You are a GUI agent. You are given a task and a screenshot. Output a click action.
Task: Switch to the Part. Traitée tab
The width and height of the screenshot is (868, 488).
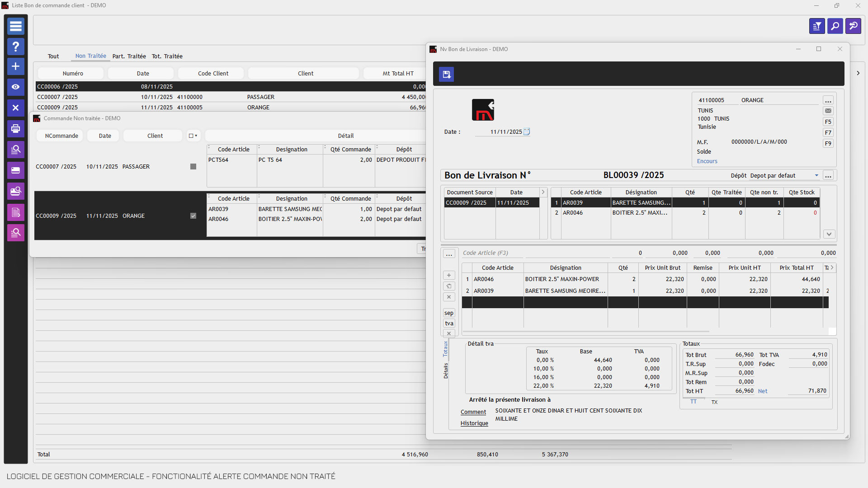pos(129,56)
